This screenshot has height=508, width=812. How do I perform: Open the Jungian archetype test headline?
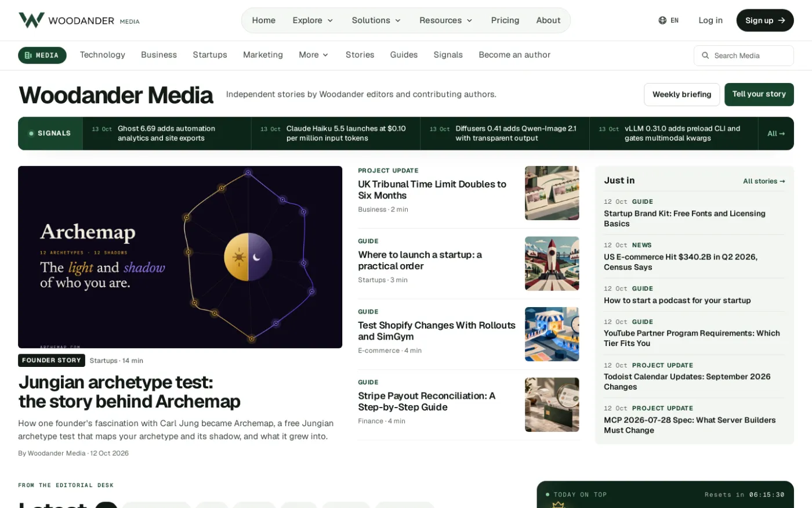129,392
